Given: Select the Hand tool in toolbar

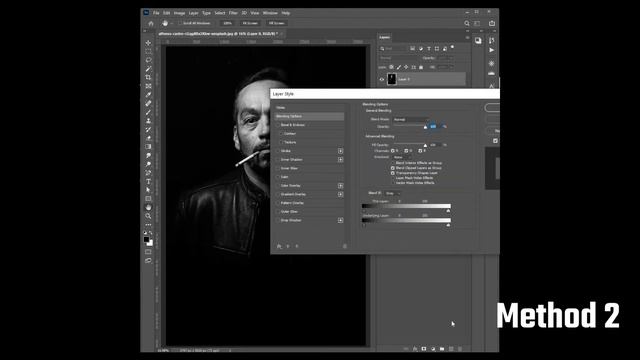Looking at the screenshot, I should 148,207.
